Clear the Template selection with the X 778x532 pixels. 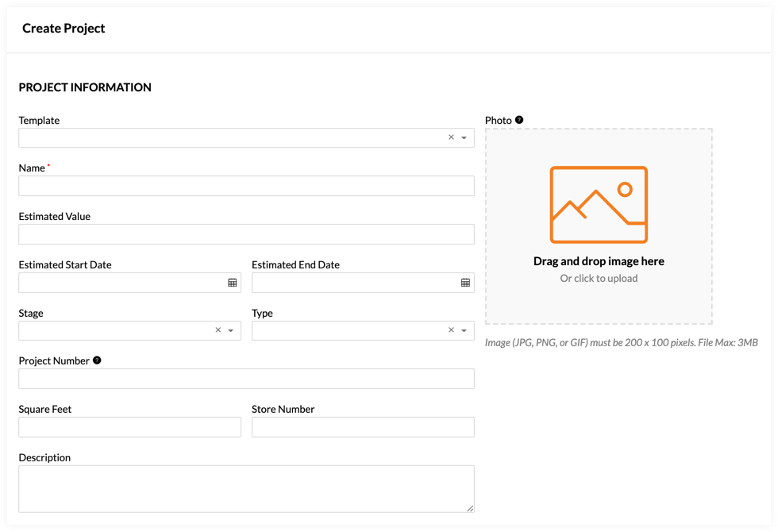(451, 137)
